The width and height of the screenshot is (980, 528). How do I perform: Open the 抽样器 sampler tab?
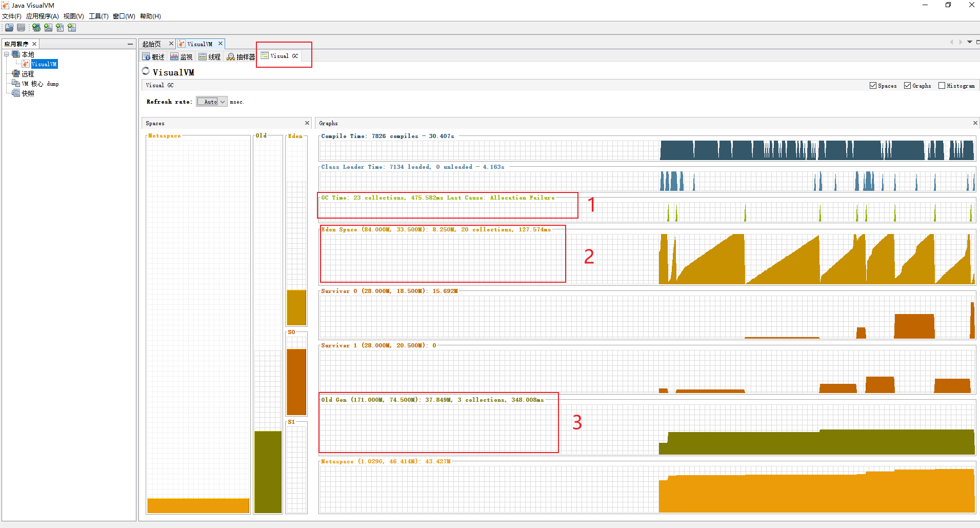[x=241, y=57]
